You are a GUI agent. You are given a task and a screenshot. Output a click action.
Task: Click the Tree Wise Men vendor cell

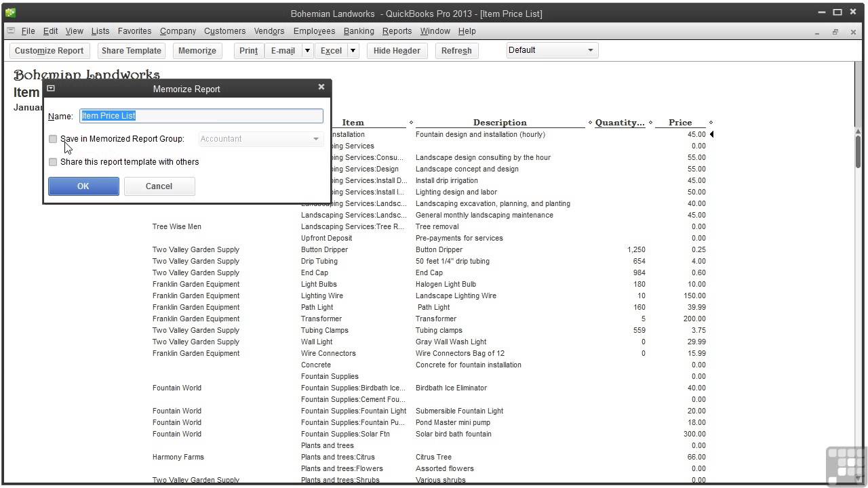click(177, 226)
